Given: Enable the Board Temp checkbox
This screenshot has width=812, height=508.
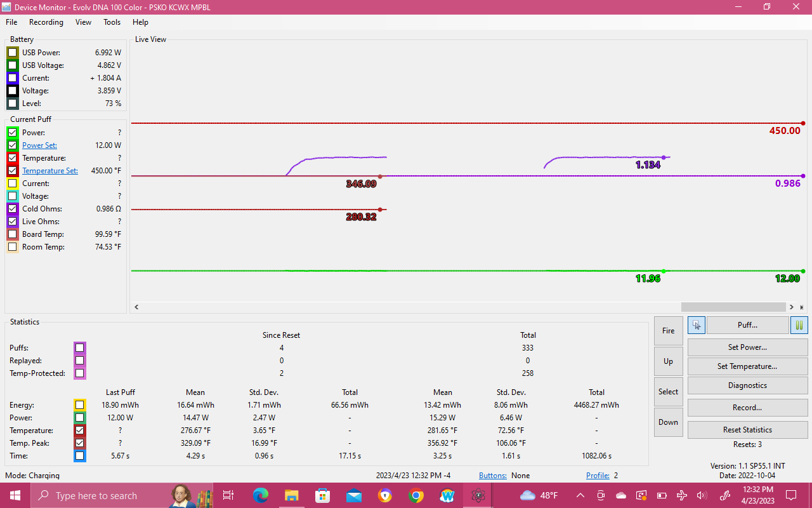Looking at the screenshot, I should (x=13, y=234).
